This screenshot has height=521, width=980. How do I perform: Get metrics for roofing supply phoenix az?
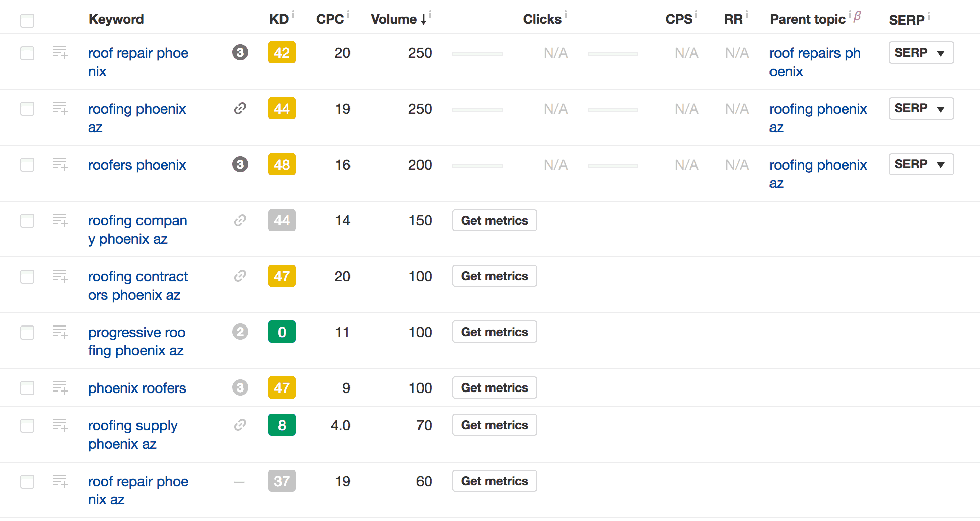coord(495,425)
